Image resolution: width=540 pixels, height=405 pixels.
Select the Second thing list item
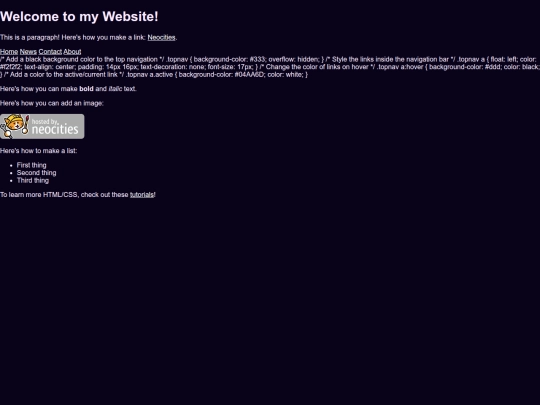click(37, 173)
